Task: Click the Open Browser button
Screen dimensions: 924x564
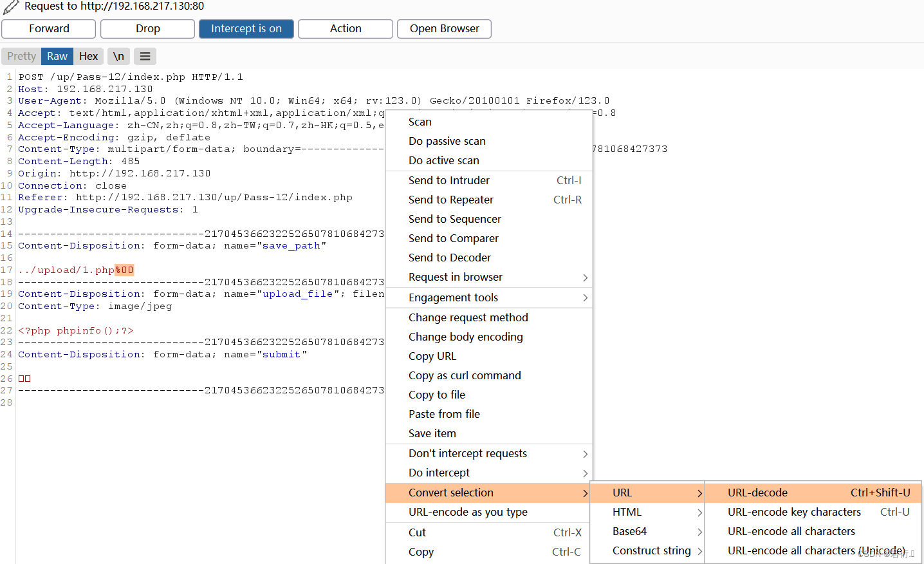Action: (445, 29)
